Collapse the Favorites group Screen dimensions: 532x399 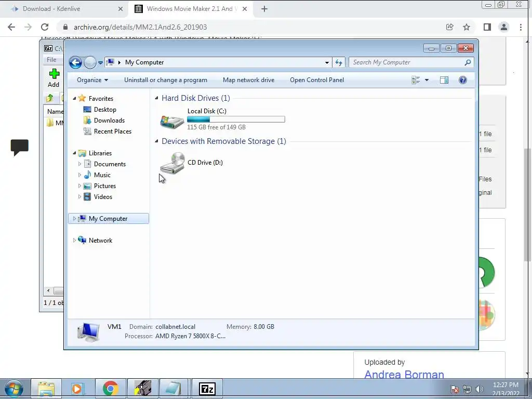[x=75, y=98]
